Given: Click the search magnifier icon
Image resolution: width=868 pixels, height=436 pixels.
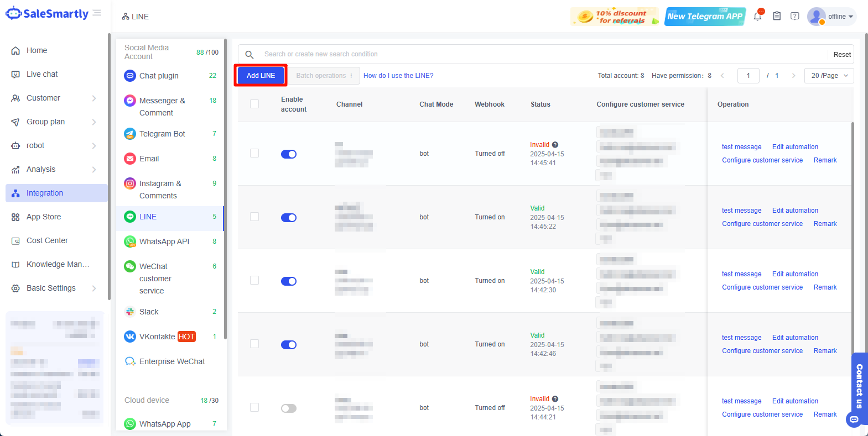Looking at the screenshot, I should coord(250,55).
